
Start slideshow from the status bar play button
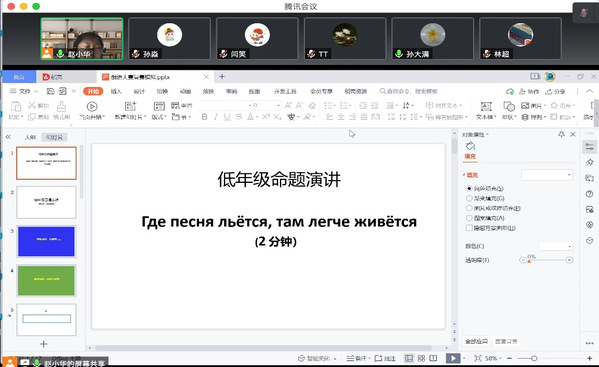(x=453, y=358)
